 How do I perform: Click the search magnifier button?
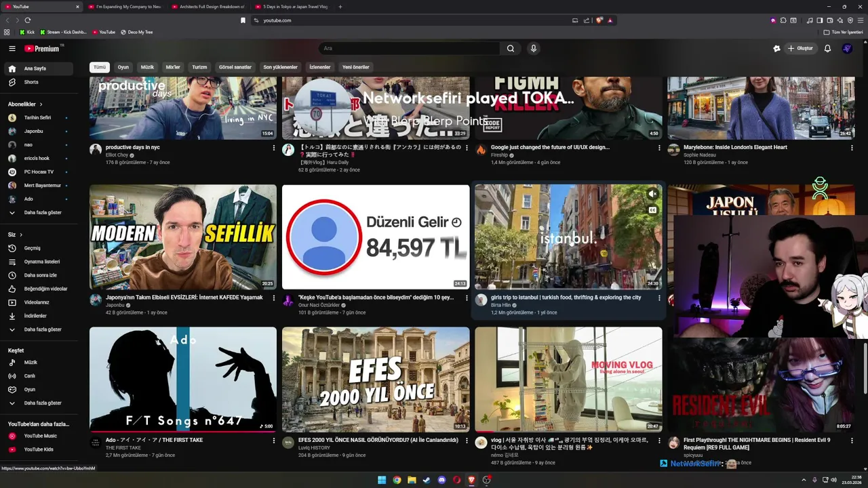(511, 48)
